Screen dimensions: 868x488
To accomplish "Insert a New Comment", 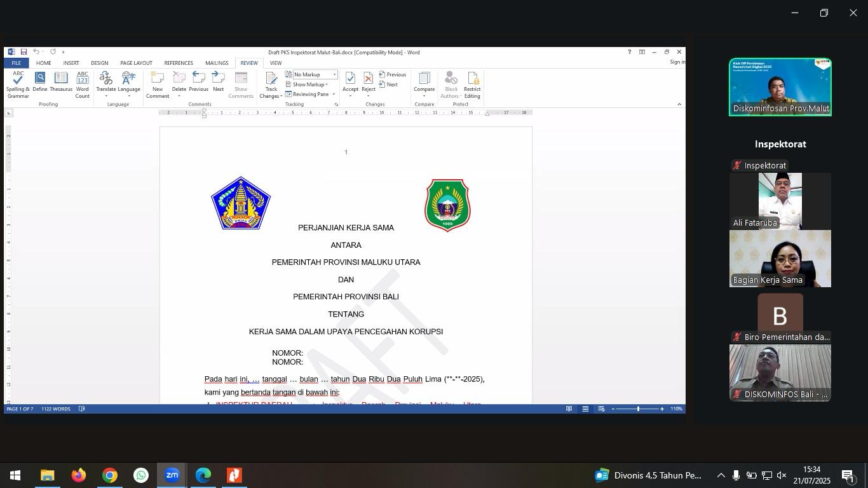I will coord(157,85).
